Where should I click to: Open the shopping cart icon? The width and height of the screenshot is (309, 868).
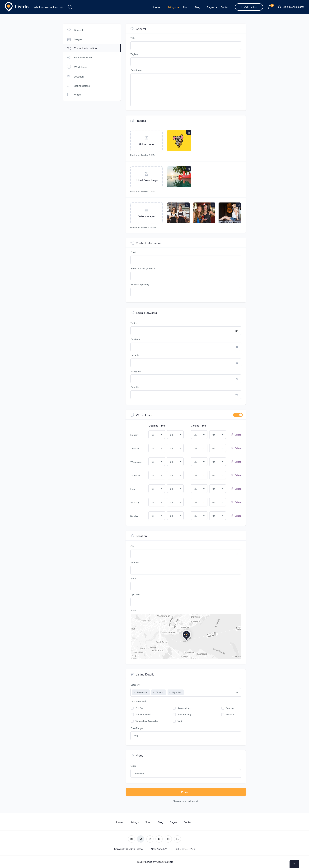pyautogui.click(x=270, y=7)
